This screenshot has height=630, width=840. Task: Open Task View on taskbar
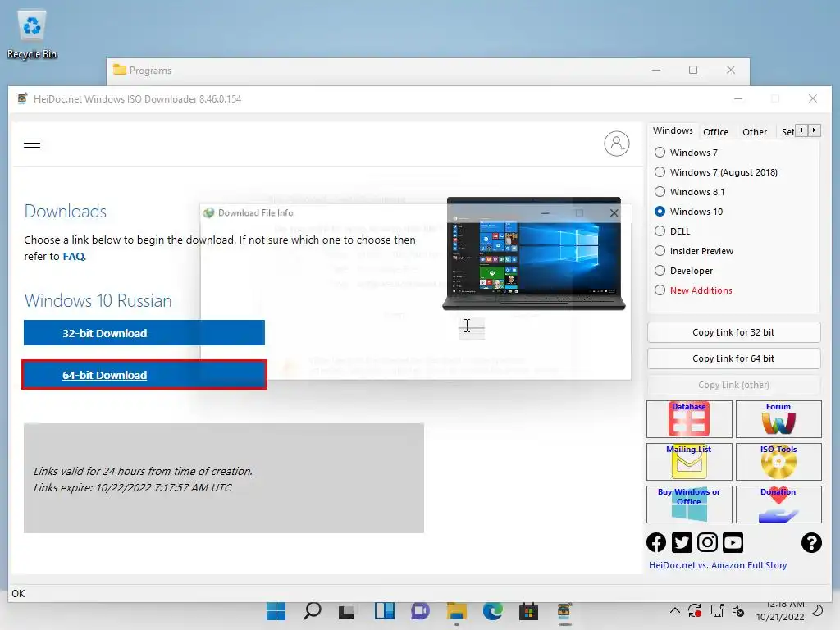(347, 611)
